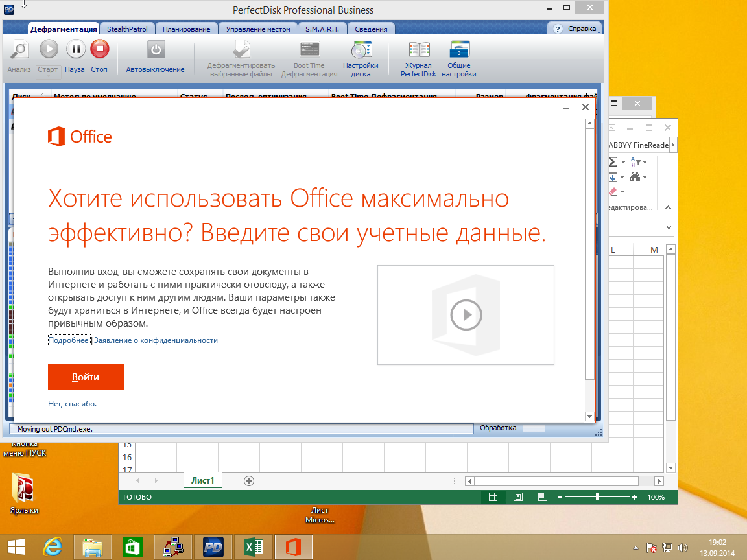Click the Справка help question icon

(558, 29)
